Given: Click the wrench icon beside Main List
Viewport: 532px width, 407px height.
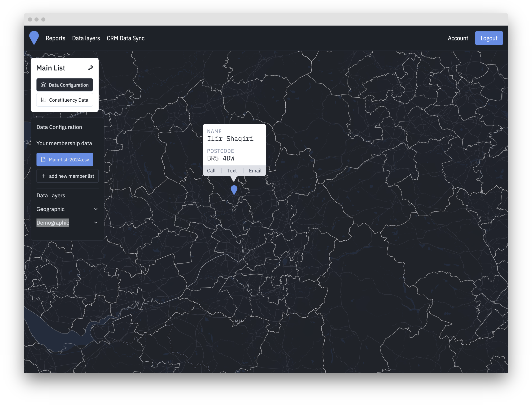Looking at the screenshot, I should tap(90, 68).
